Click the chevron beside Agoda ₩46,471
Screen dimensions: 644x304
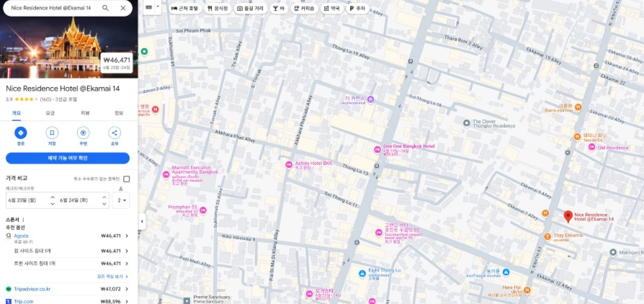[127, 236]
